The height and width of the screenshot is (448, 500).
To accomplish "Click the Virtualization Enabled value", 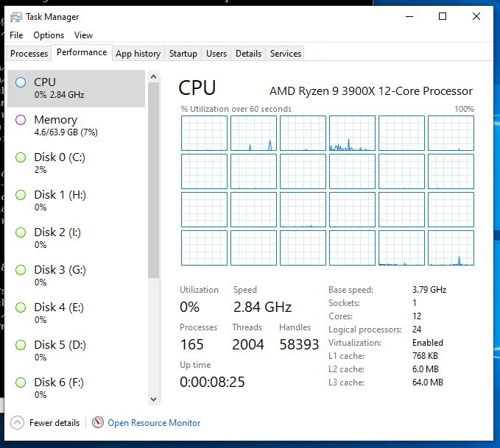I will (428, 343).
